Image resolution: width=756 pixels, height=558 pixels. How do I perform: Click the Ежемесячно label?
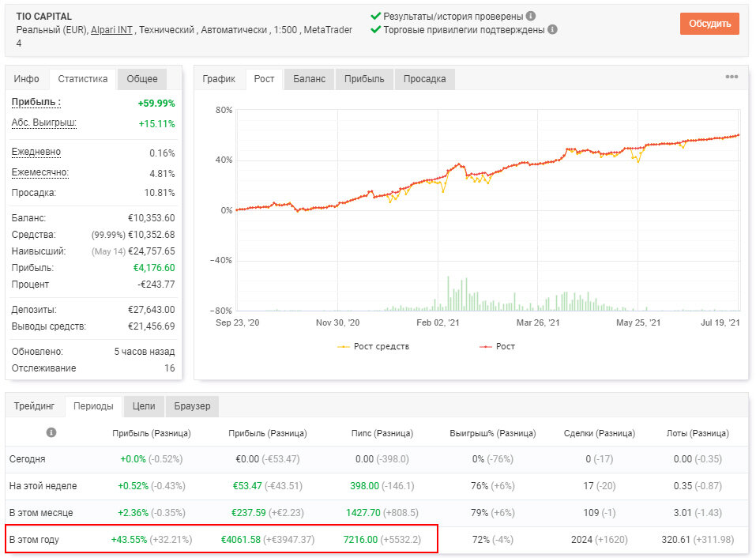tap(40, 172)
